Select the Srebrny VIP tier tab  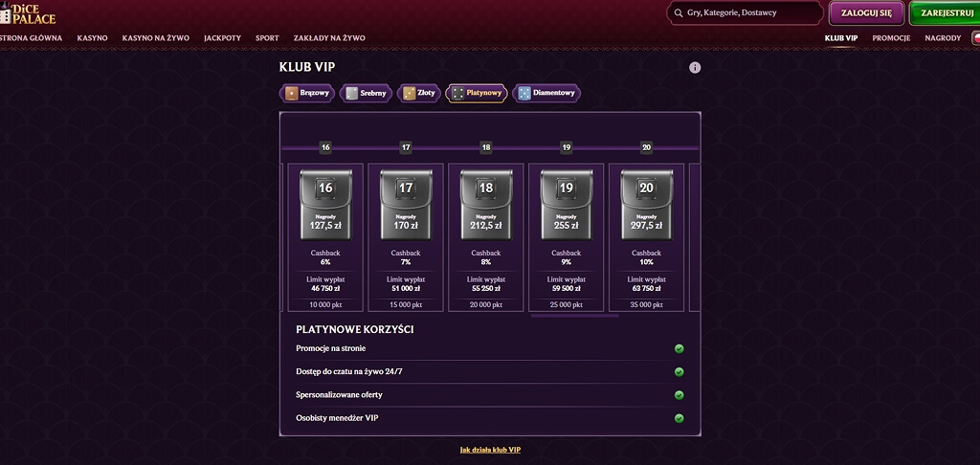(x=366, y=93)
